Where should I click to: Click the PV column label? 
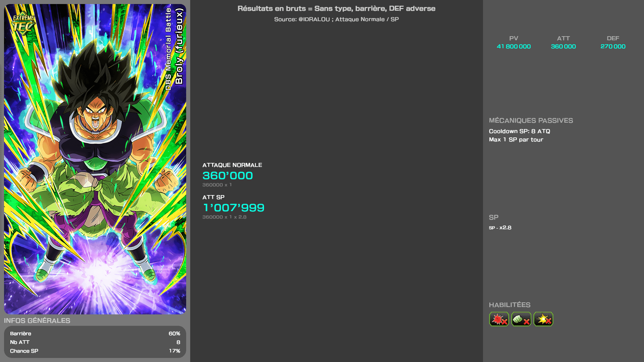[x=514, y=39]
